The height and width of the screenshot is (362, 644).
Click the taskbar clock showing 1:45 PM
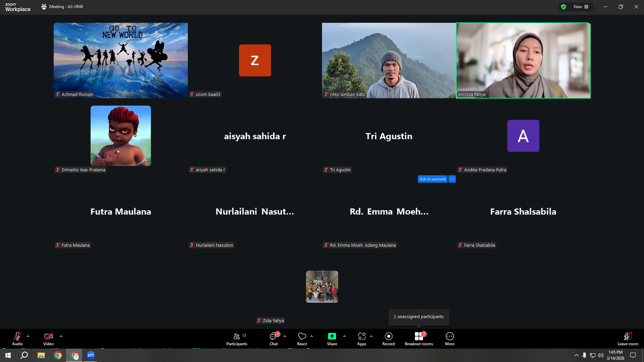[615, 355]
